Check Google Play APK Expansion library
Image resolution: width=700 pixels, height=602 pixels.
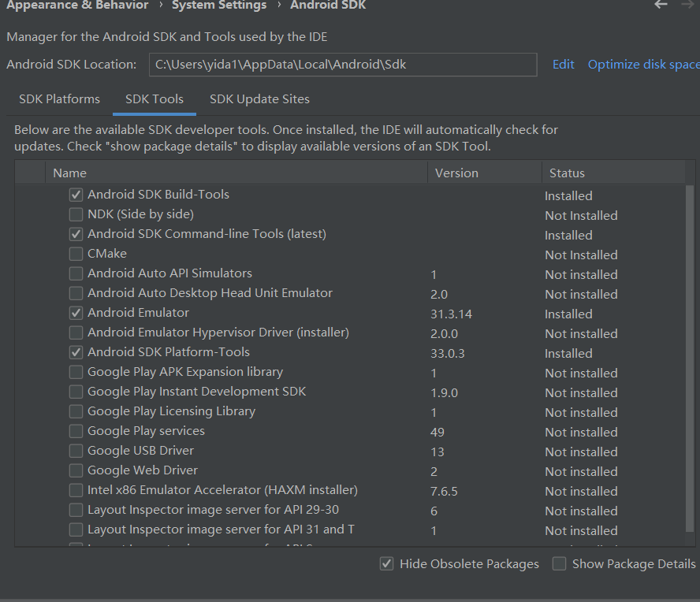76,372
